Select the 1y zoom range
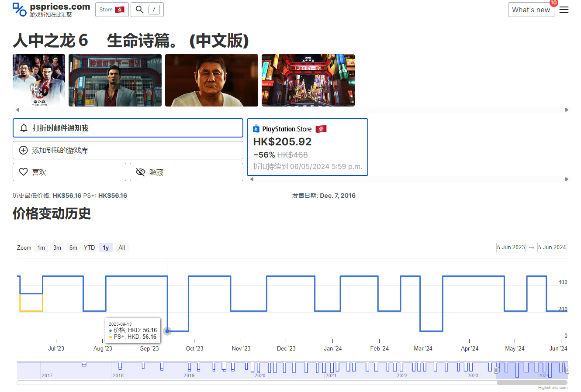Screen dimensions: 581x392 click(106, 248)
